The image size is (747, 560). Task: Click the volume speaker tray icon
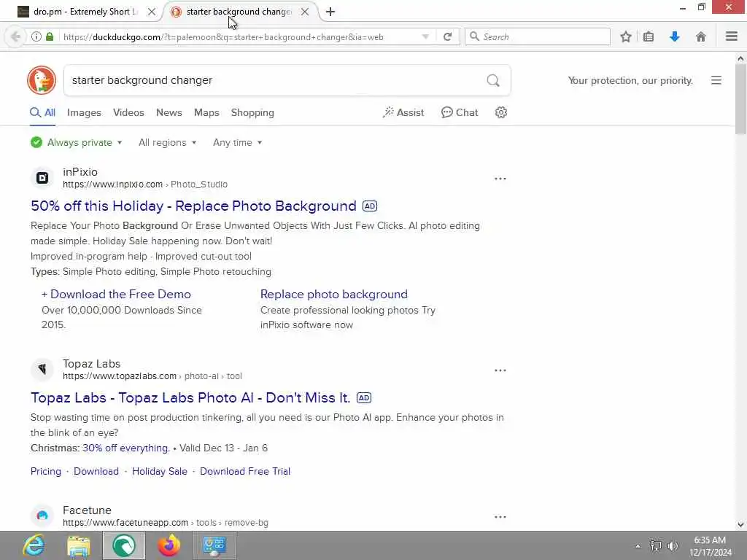click(x=673, y=546)
